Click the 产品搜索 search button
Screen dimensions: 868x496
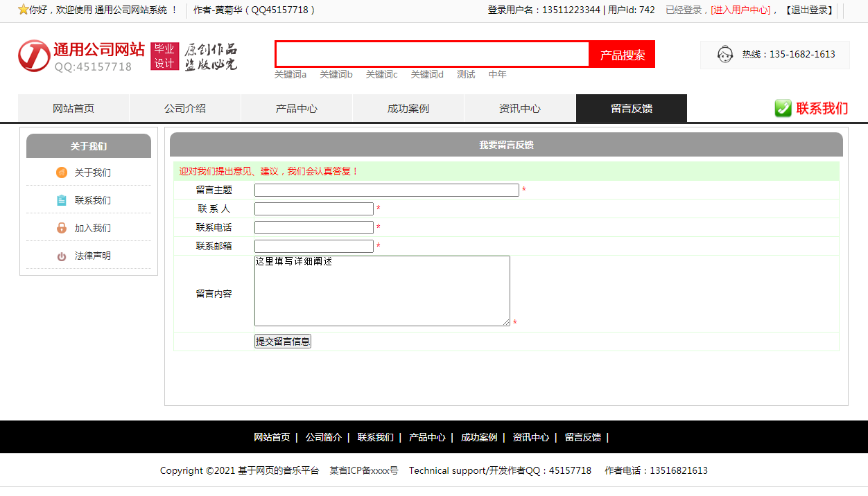coord(623,55)
